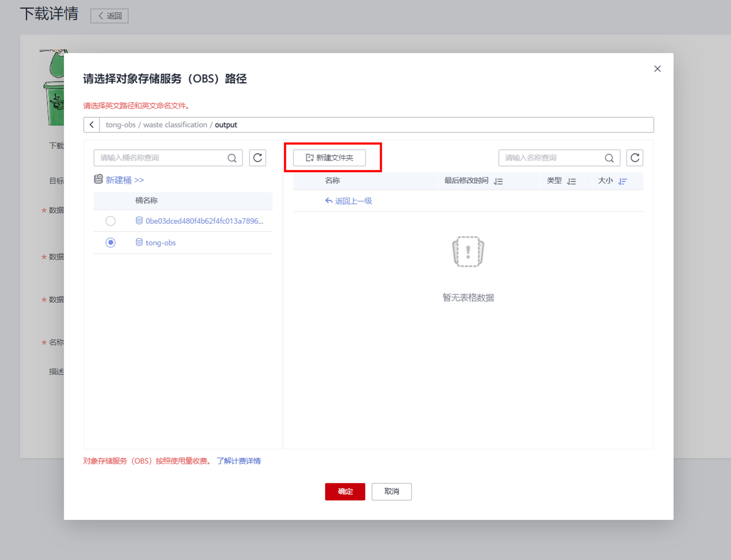Sort by last modified time

(x=498, y=181)
